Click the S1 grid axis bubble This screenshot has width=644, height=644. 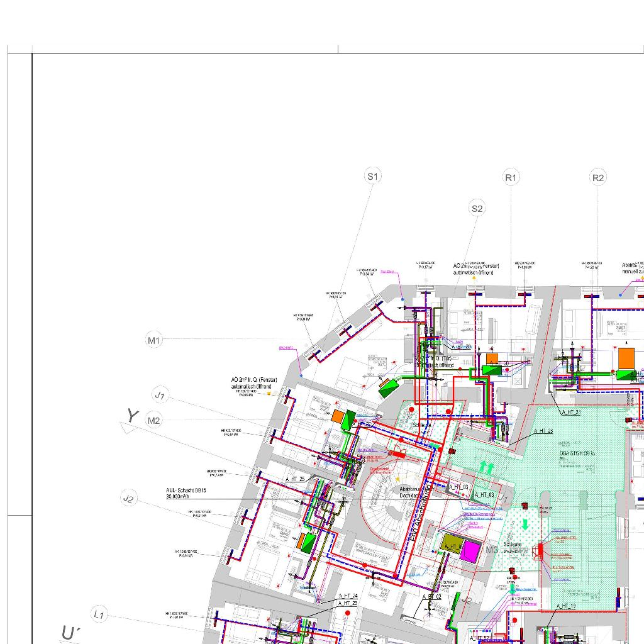[373, 176]
